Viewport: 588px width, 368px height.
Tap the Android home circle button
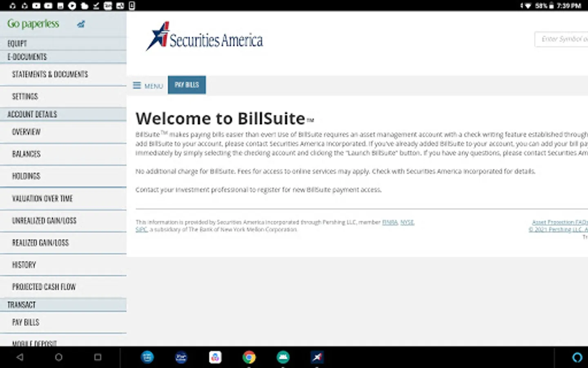pyautogui.click(x=59, y=357)
